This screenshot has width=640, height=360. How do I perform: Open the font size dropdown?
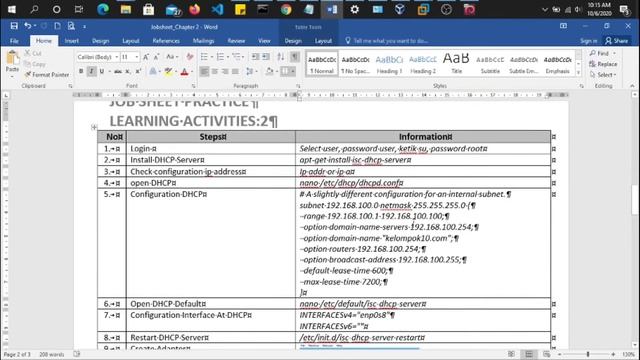click(x=137, y=57)
